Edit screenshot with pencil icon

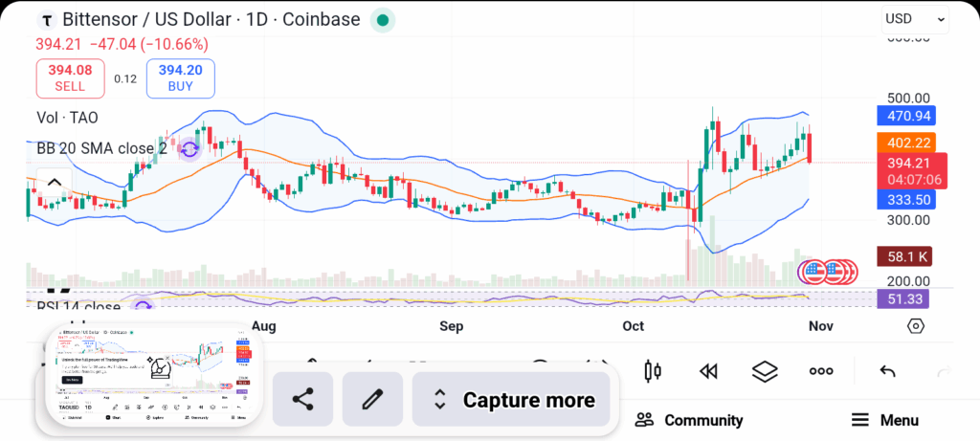click(x=372, y=400)
